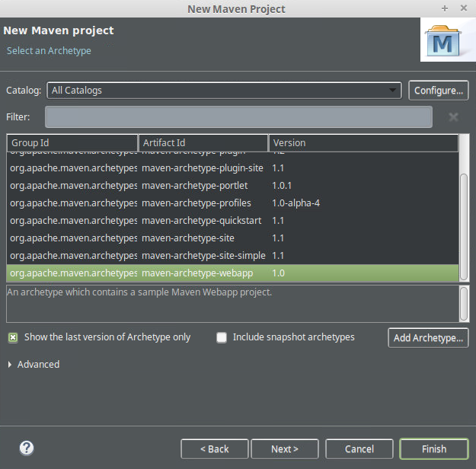Select maven-archetype-webapp row
Viewport: 476px width, 469px height.
point(232,273)
